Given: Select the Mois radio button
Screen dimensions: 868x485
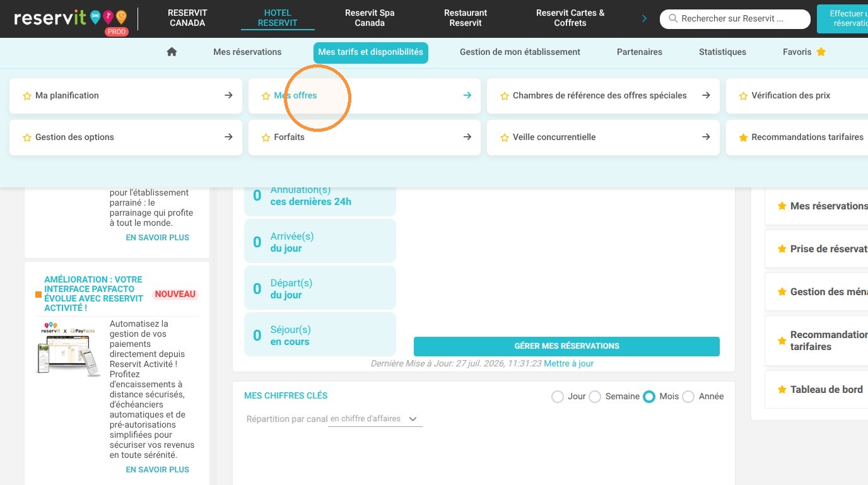Looking at the screenshot, I should tap(649, 397).
